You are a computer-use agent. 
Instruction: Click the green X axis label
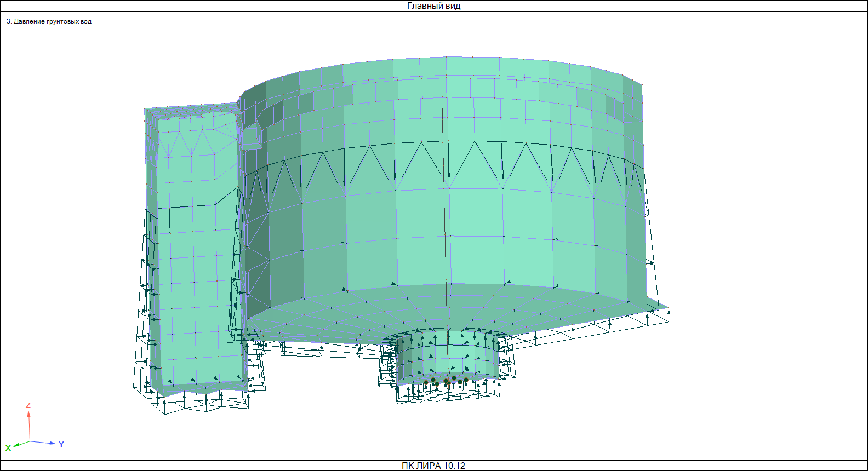pyautogui.click(x=8, y=448)
